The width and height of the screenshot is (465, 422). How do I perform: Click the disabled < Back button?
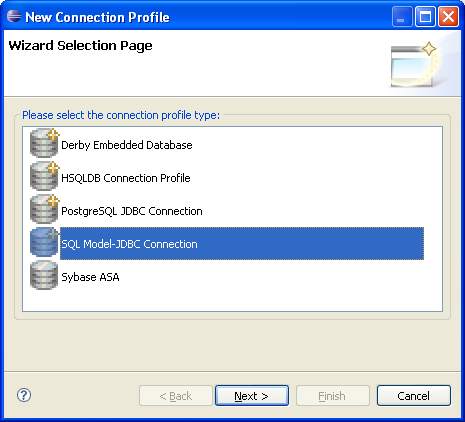click(x=176, y=396)
